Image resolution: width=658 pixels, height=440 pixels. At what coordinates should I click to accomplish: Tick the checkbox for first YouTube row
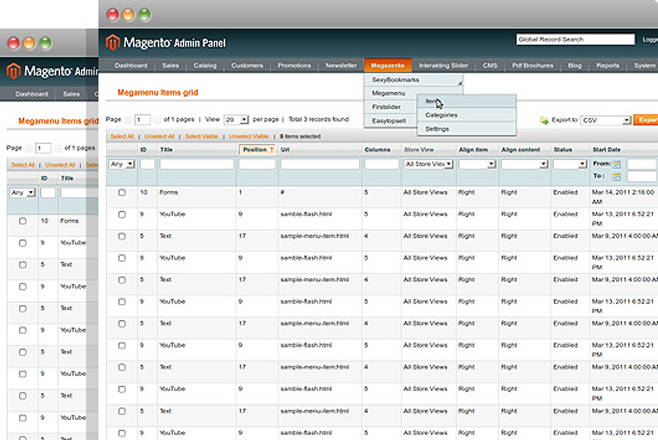[x=122, y=213]
